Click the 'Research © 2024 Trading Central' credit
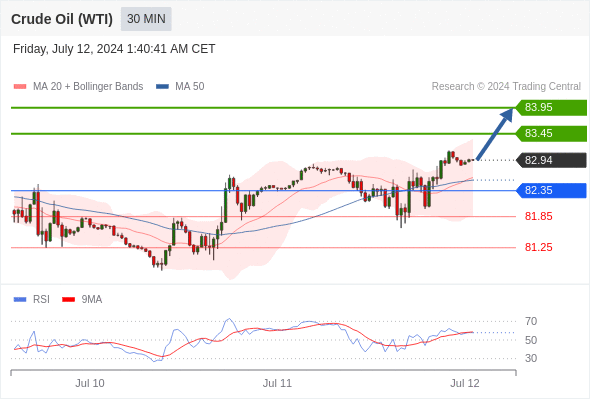Viewport: 590px width, 400px height. (x=506, y=87)
